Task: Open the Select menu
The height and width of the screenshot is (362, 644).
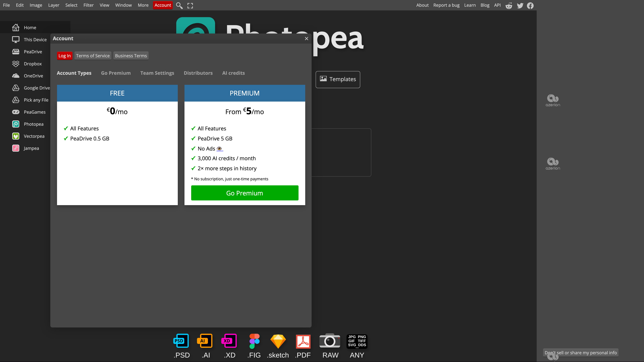Action: 71,5
